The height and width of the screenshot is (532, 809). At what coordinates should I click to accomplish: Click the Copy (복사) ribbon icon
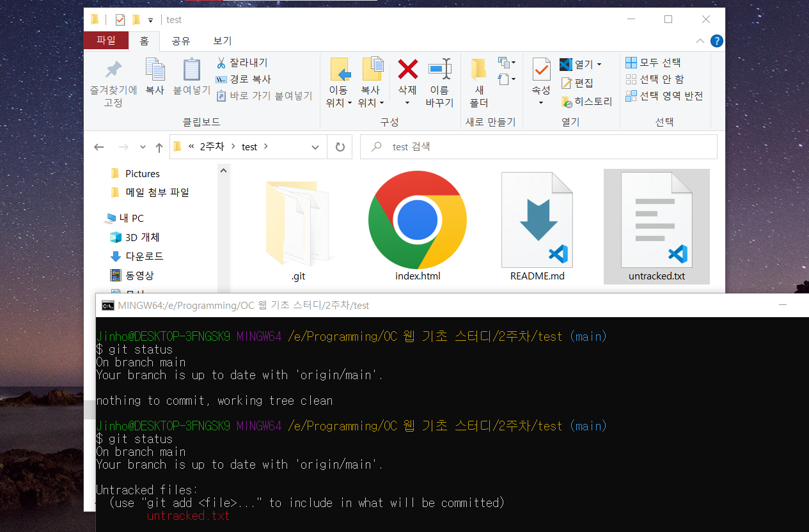pos(155,69)
